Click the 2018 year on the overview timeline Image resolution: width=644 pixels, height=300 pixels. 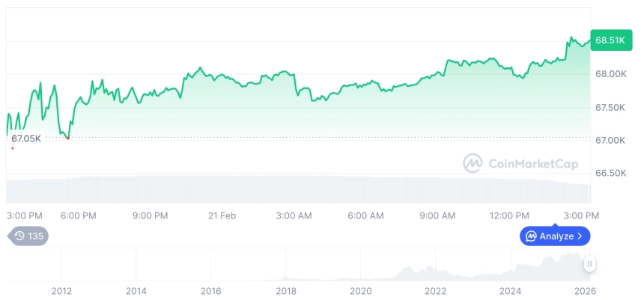click(286, 291)
